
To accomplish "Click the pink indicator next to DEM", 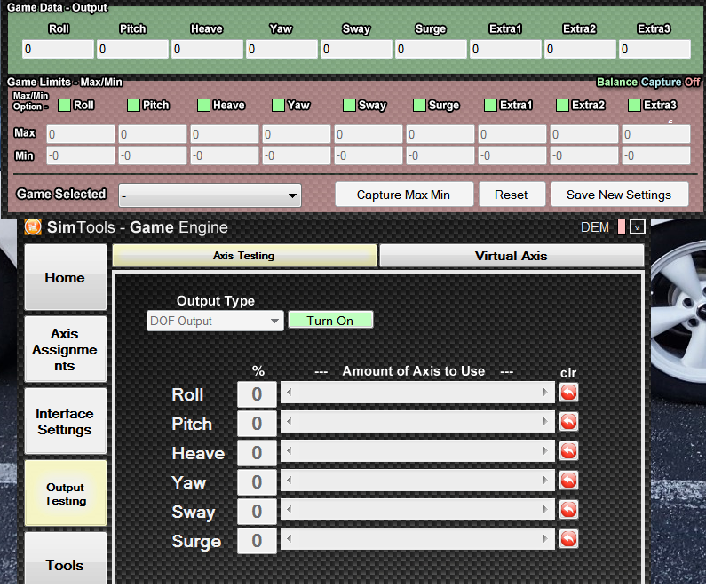I will (x=622, y=227).
